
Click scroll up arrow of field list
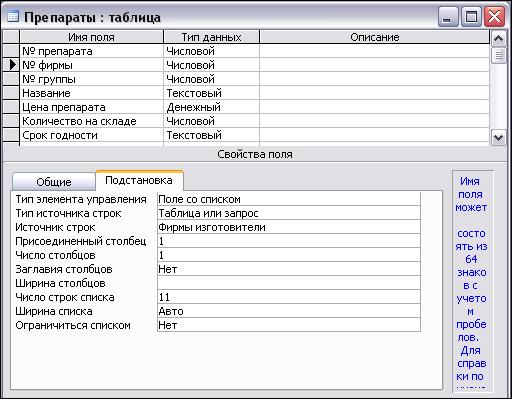pyautogui.click(x=498, y=39)
